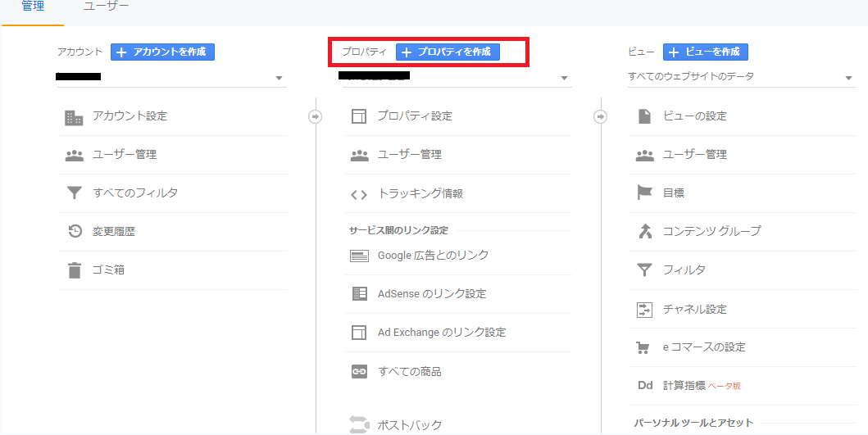Screen dimensions: 868x435
Task: Open the property selector dropdown
Action: point(564,78)
